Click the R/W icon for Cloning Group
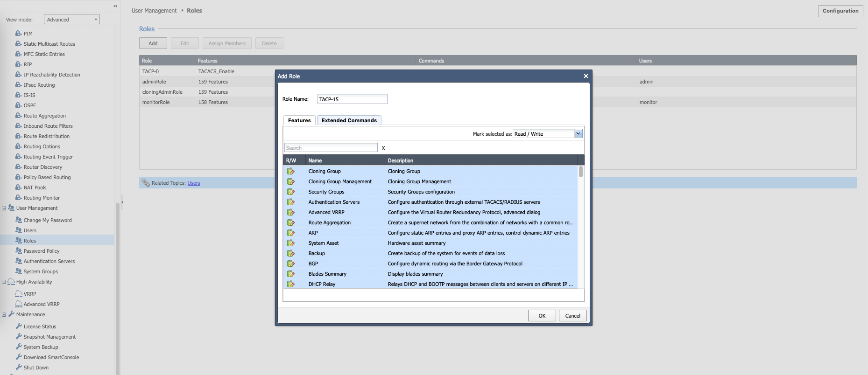The height and width of the screenshot is (375, 868). pyautogui.click(x=290, y=171)
